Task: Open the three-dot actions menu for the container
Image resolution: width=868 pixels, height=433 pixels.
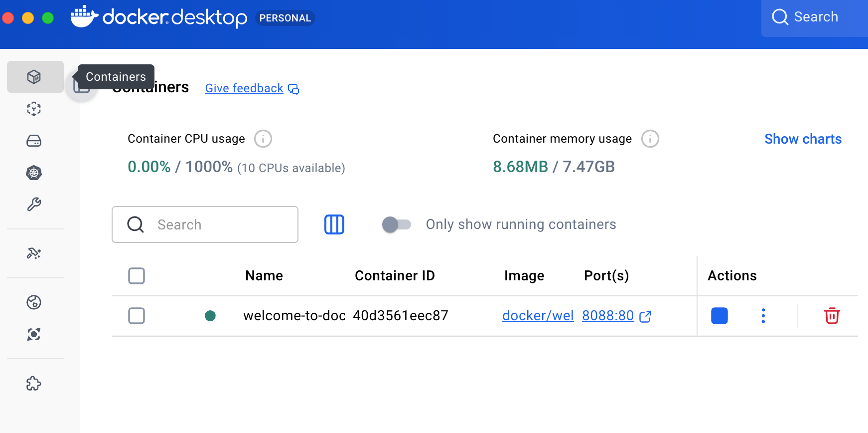Action: click(x=763, y=316)
